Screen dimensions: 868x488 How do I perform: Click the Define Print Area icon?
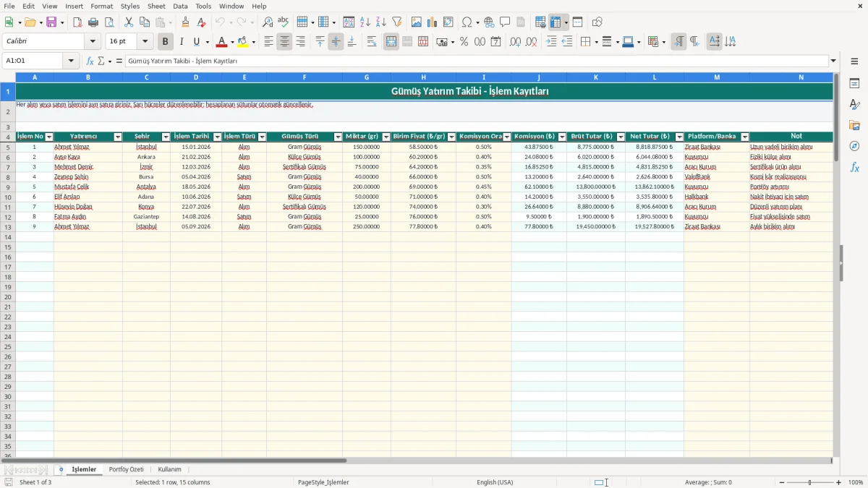(540, 22)
